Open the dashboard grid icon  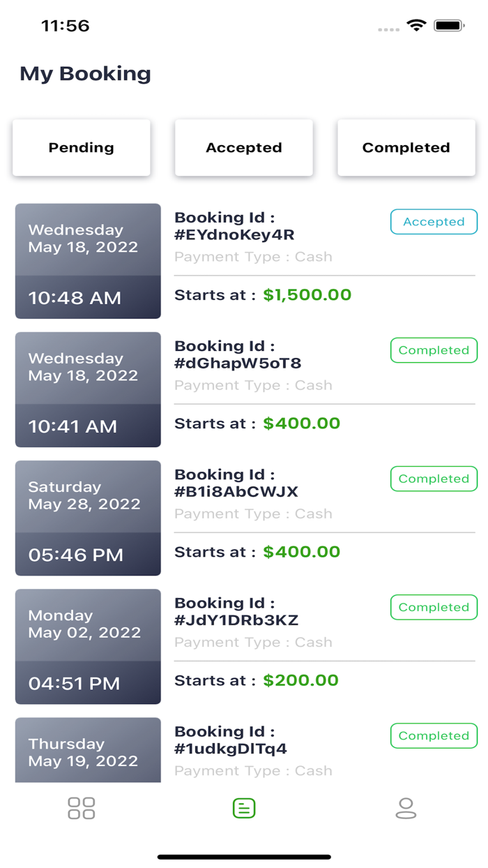pyautogui.click(x=81, y=808)
